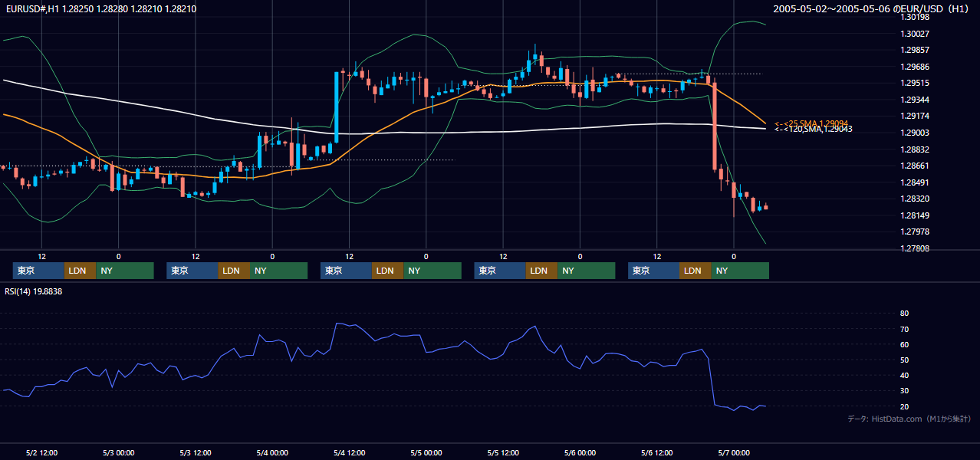Select the RSI(14) 19.8838 indicator label
Viewport: 980px width, 460px height.
pyautogui.click(x=34, y=291)
